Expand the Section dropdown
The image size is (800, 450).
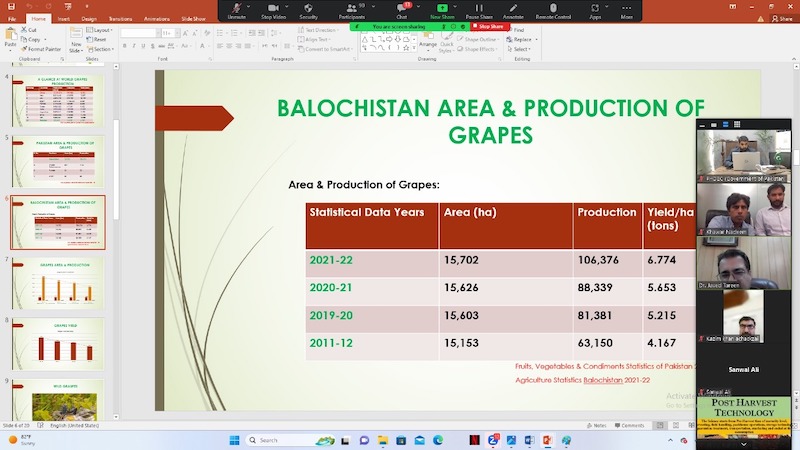(x=101, y=48)
